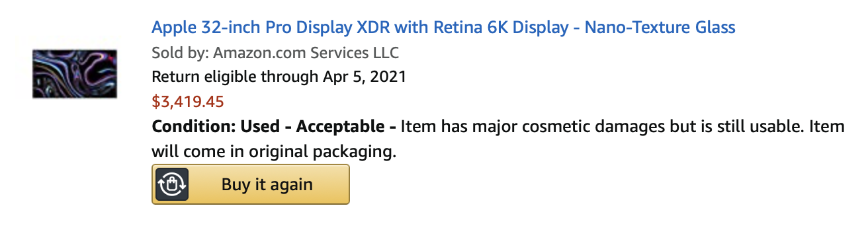Click the reorder bag icon on Buy it again
The image size is (868, 247).
tap(172, 184)
